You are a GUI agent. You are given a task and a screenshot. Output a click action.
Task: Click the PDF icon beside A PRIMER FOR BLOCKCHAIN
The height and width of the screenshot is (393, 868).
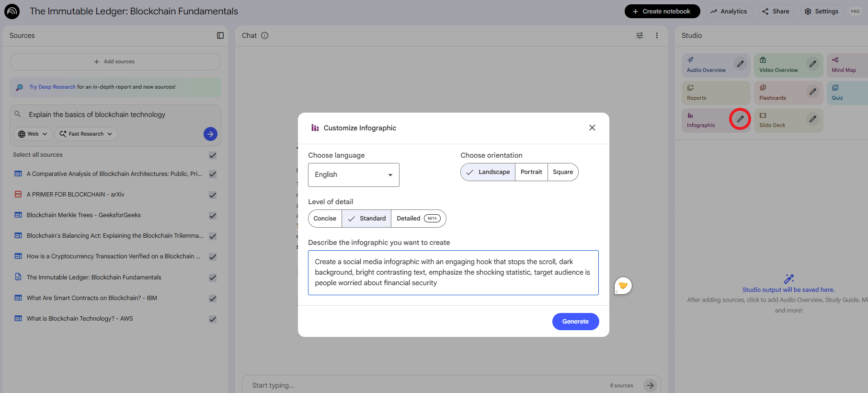tap(18, 194)
